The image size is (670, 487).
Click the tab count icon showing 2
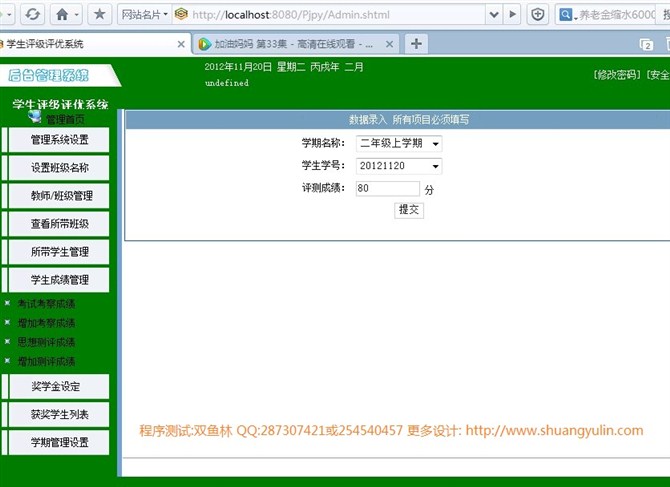click(646, 44)
